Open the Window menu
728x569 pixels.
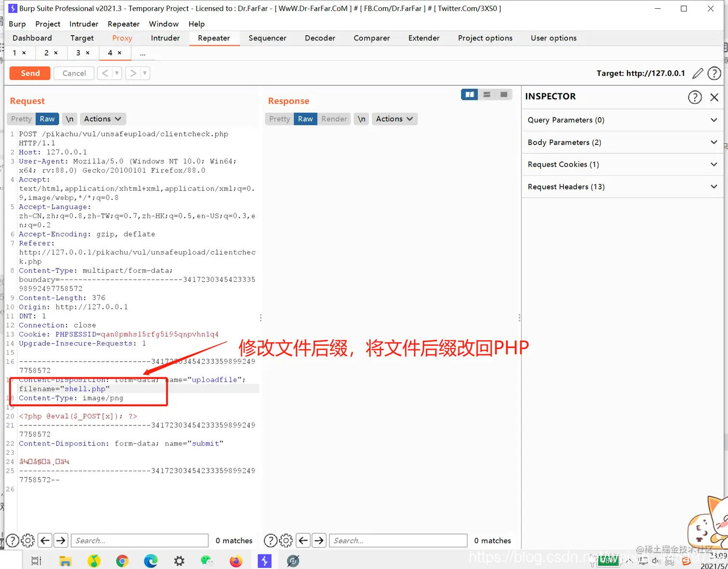[164, 24]
